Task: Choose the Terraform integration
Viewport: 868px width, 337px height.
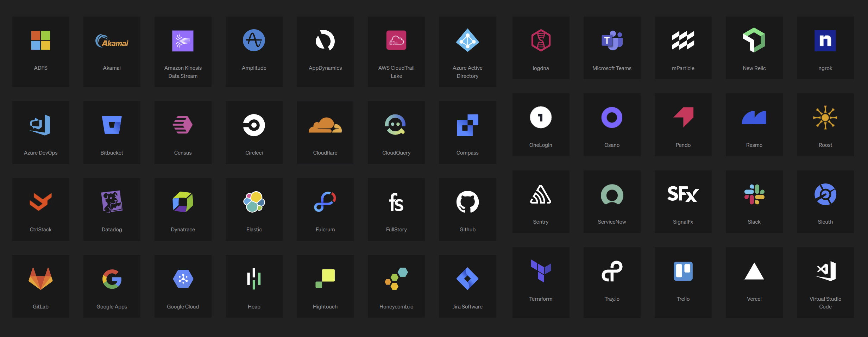Action: coord(541,282)
